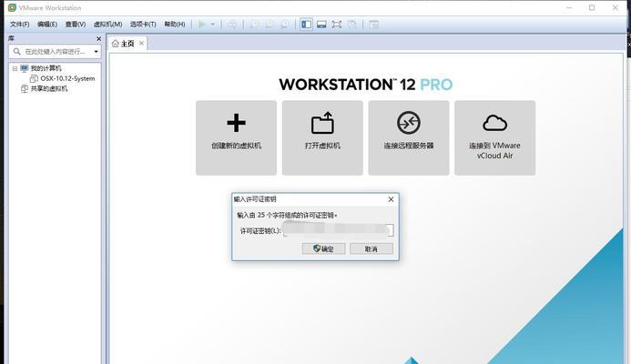Click the console view icon at the toolbar's end

click(374, 25)
